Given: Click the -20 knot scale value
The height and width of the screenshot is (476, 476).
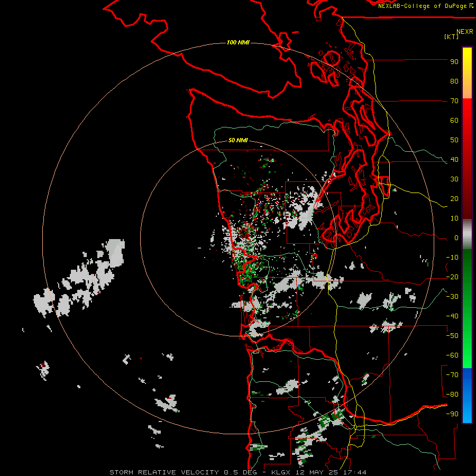Looking at the screenshot, I should pyautogui.click(x=452, y=277).
